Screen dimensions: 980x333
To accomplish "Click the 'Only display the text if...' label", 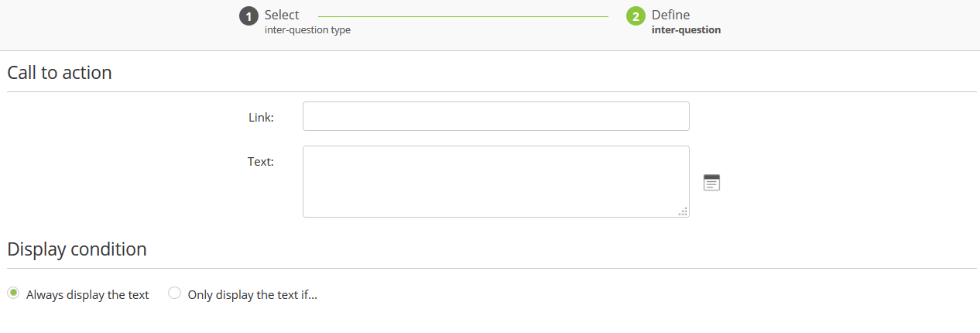I will tap(252, 295).
